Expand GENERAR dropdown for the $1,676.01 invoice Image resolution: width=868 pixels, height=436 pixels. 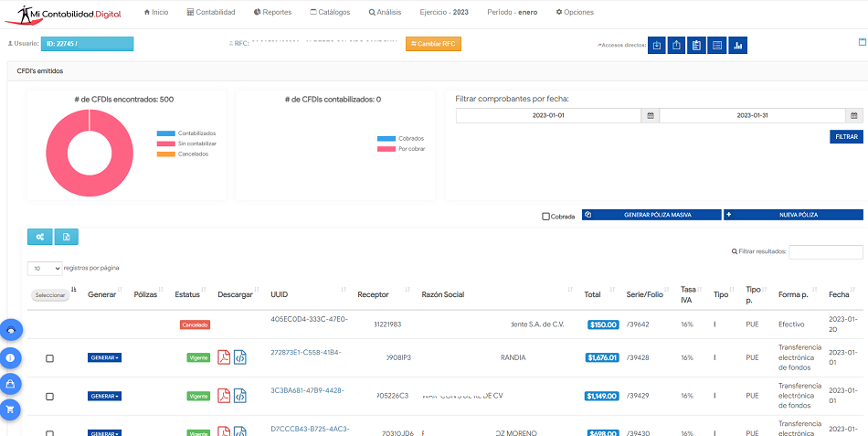pos(104,357)
